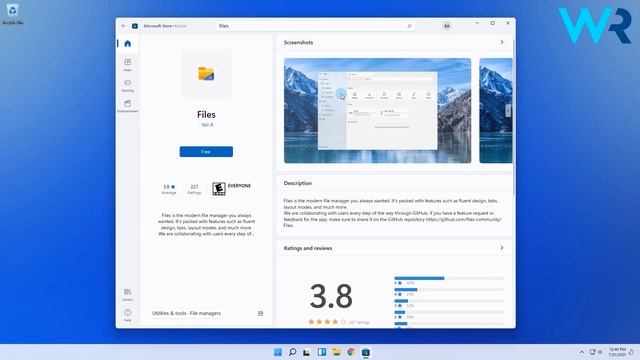Open the Gaming section in sidebar

[128, 85]
